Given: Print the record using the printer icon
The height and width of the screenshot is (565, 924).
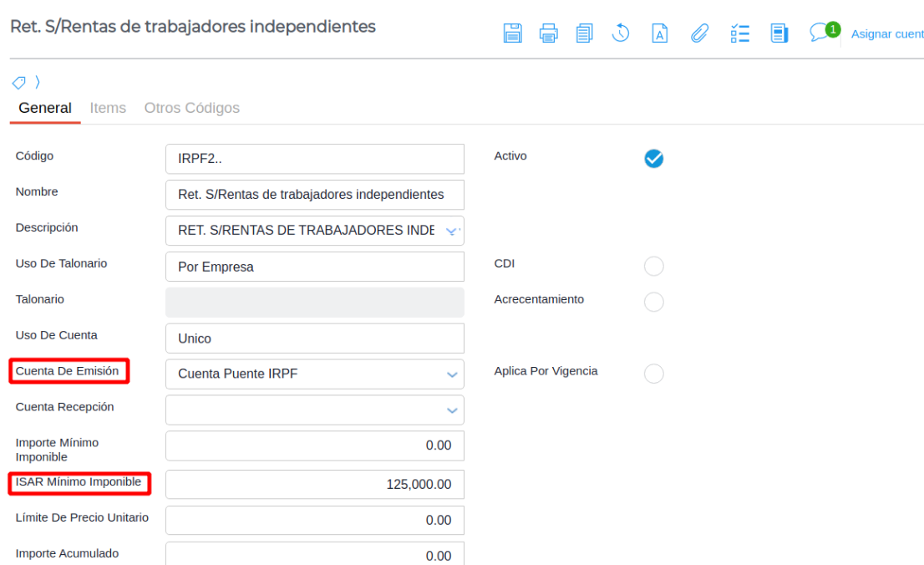Looking at the screenshot, I should tap(548, 33).
